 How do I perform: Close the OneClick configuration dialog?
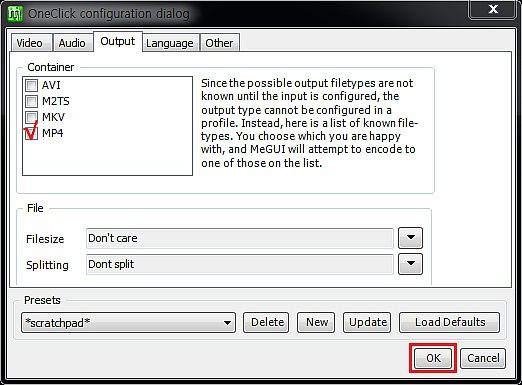click(493, 9)
